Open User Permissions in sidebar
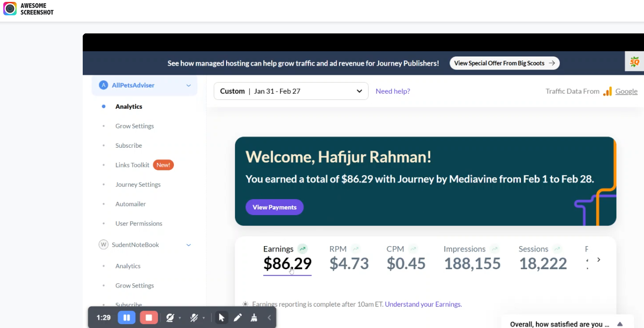The width and height of the screenshot is (644, 328). point(139,224)
